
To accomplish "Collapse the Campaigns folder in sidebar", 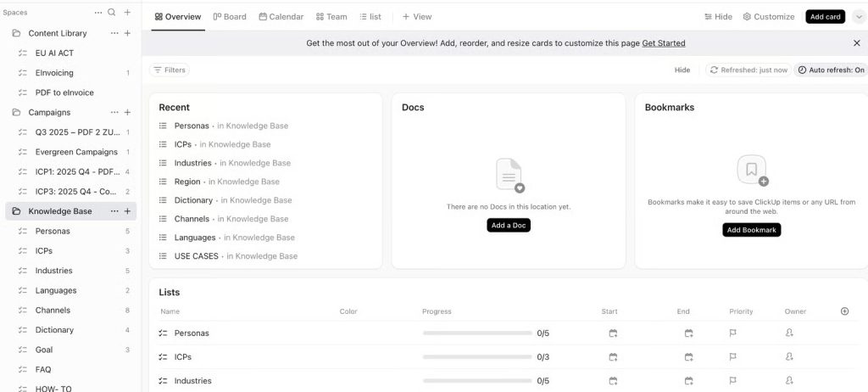I will click(17, 112).
